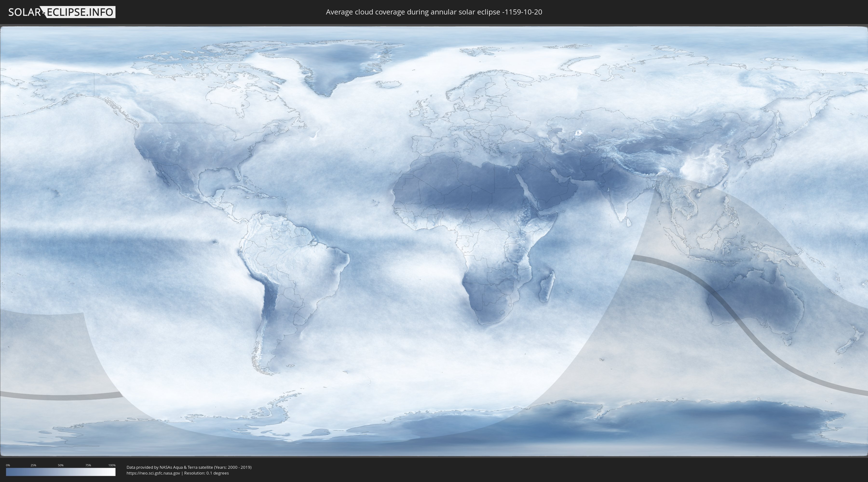Click the 100% label on legend
Image resolution: width=868 pixels, height=482 pixels.
point(112,465)
